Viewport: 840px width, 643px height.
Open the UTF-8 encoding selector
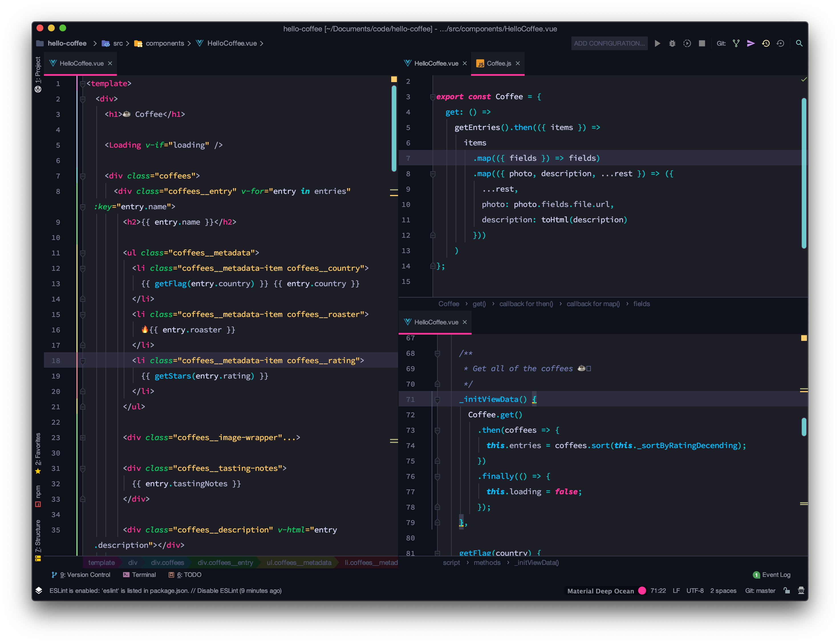pyautogui.click(x=695, y=591)
